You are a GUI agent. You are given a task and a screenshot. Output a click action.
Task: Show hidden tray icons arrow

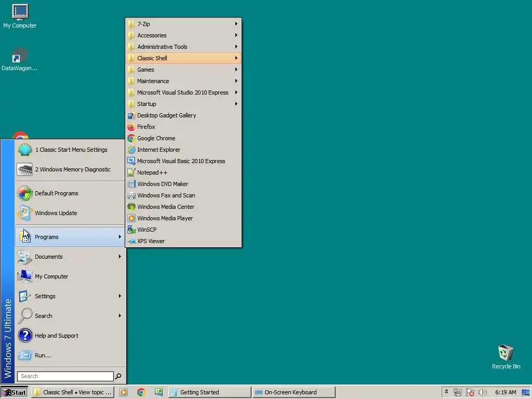[446, 392]
